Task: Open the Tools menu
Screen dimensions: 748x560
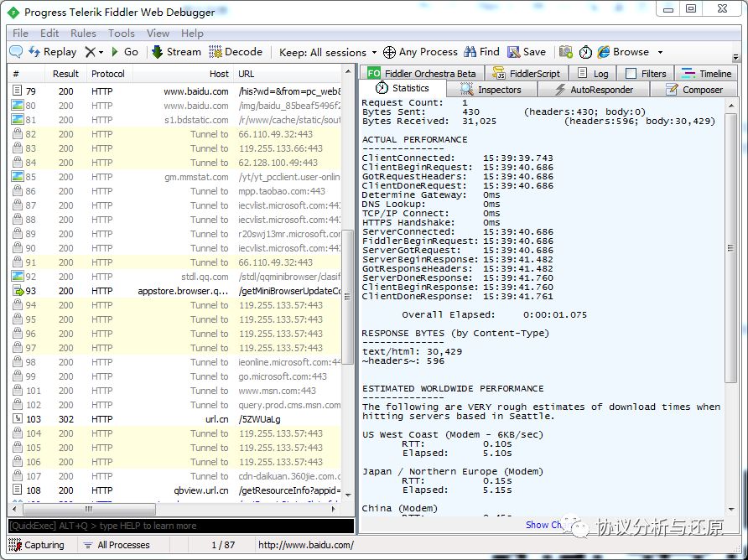Action: click(121, 34)
